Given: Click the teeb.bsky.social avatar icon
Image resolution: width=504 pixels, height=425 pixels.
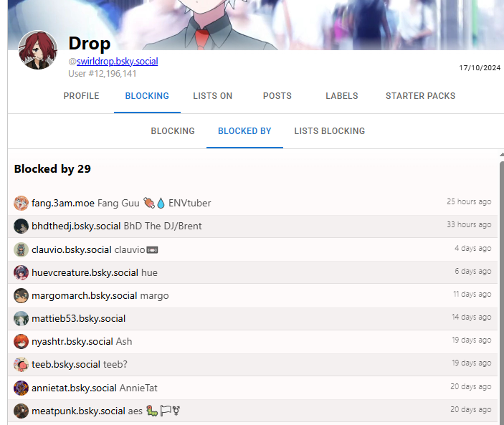Looking at the screenshot, I should pyautogui.click(x=22, y=364).
